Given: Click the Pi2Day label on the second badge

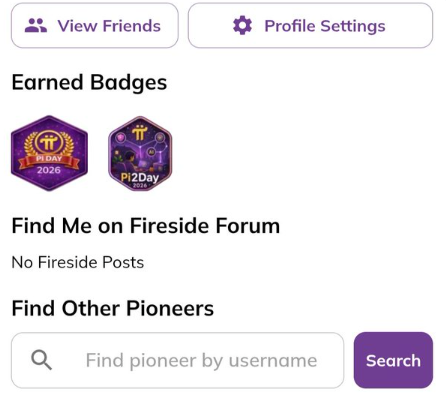Looking at the screenshot, I should (x=140, y=177).
